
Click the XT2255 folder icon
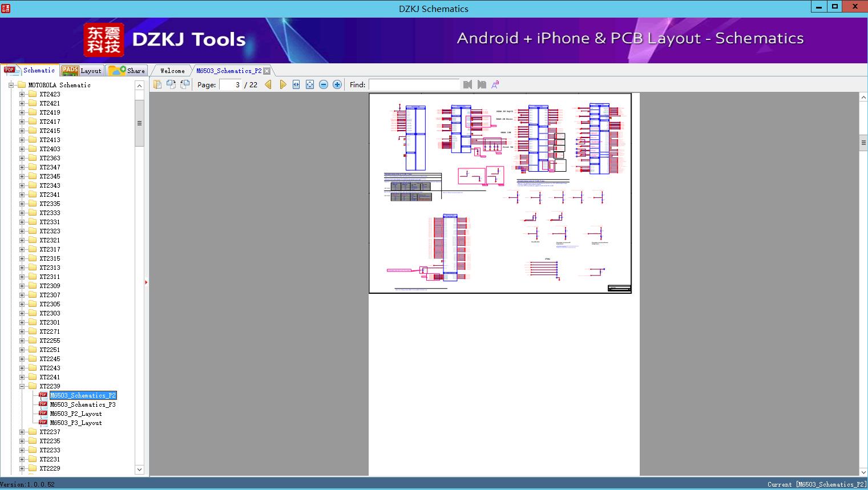pyautogui.click(x=33, y=341)
